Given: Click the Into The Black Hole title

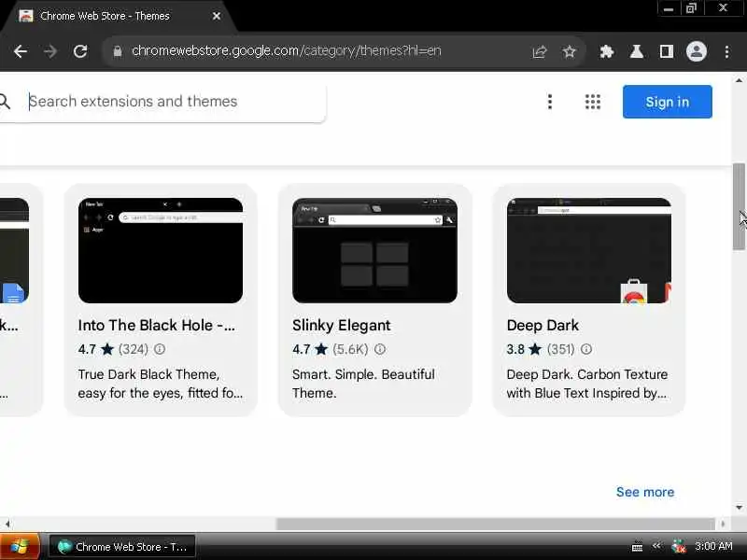Looking at the screenshot, I should point(156,325).
